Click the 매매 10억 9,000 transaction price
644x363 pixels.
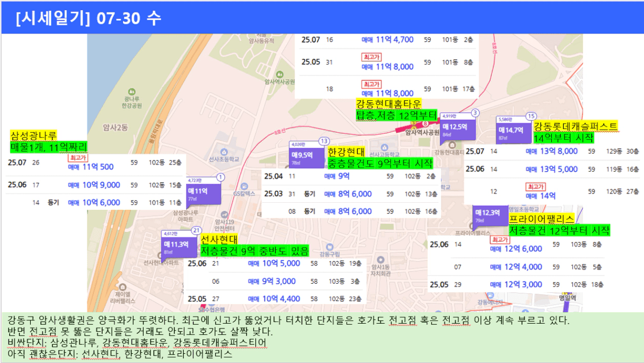point(94,185)
